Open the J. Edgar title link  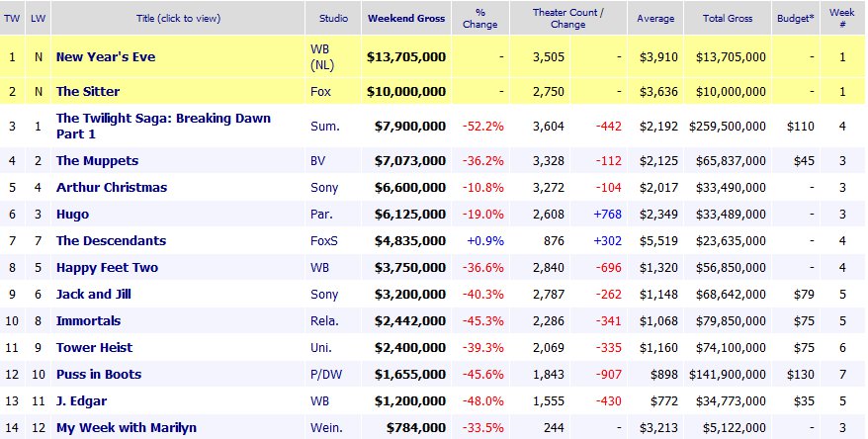[x=81, y=401]
